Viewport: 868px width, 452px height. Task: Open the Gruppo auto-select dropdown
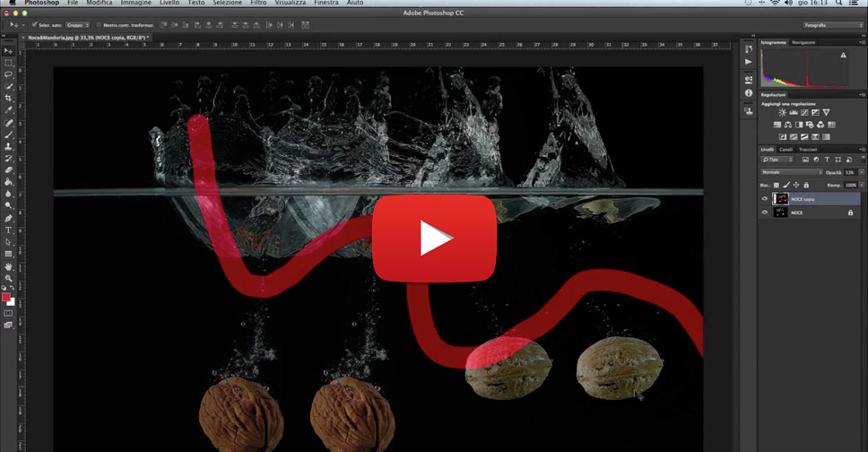pyautogui.click(x=78, y=25)
